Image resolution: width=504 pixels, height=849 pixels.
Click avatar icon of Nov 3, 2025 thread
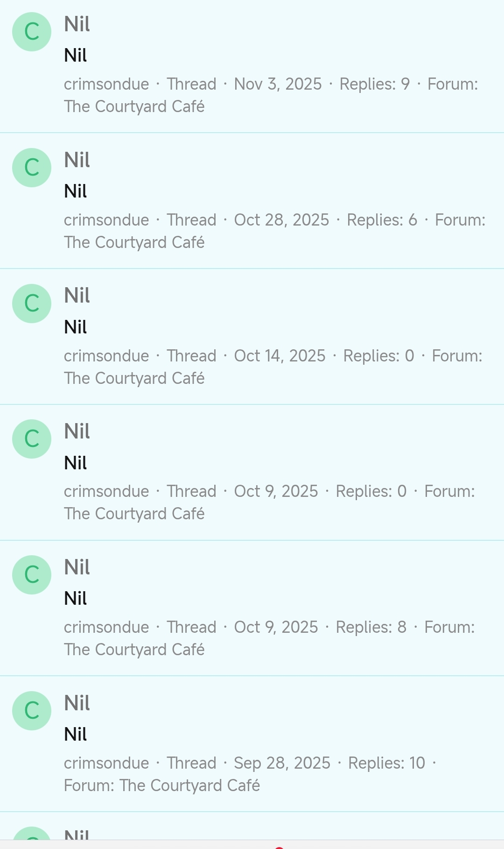coord(32,32)
